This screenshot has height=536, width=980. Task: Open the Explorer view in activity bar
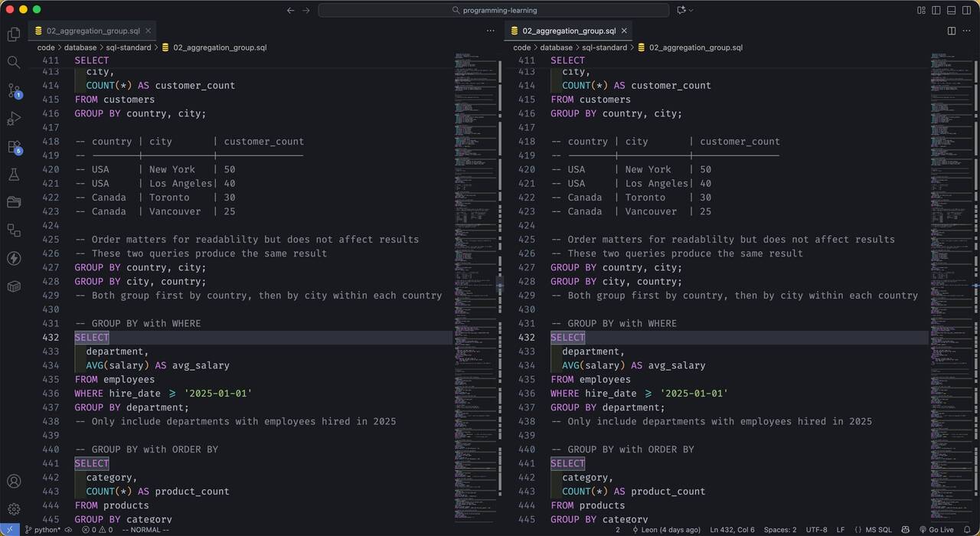point(14,34)
